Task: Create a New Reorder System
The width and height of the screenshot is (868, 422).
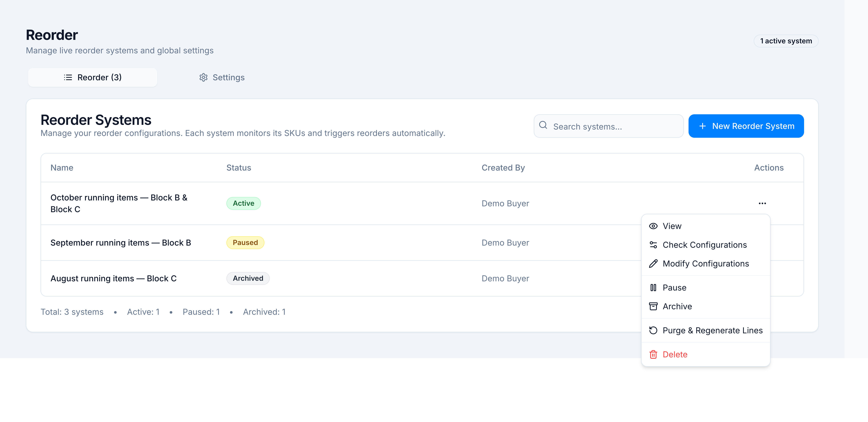Action: point(746,126)
